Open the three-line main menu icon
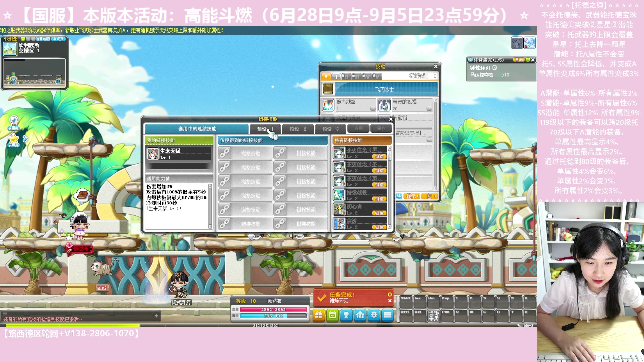This screenshot has height=362, width=644. pos(387,315)
